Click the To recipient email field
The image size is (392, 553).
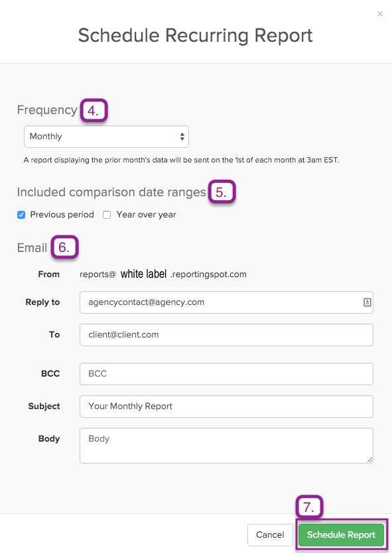pyautogui.click(x=226, y=335)
